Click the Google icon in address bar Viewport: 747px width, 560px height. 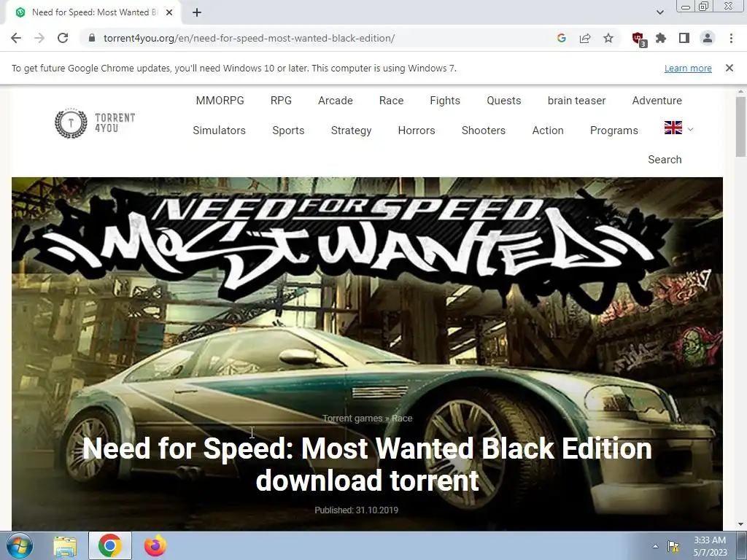tap(562, 38)
